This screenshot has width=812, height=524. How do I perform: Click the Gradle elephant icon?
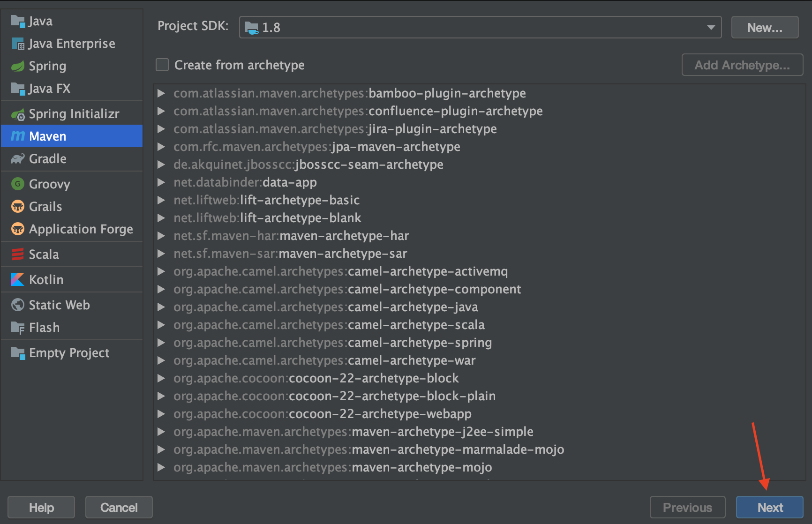18,159
